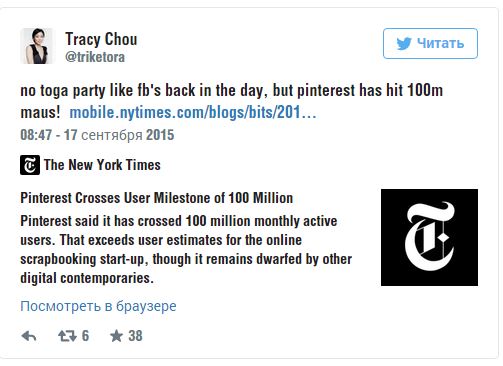Retweet using the retweet arrows icon
This screenshot has width=503, height=366.
pyautogui.click(x=68, y=336)
